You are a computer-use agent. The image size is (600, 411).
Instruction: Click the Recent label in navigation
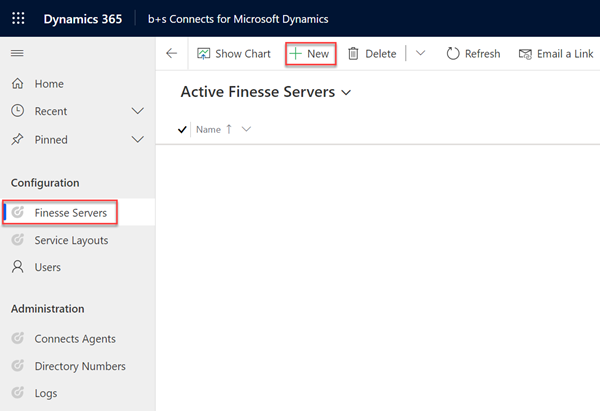coord(51,111)
